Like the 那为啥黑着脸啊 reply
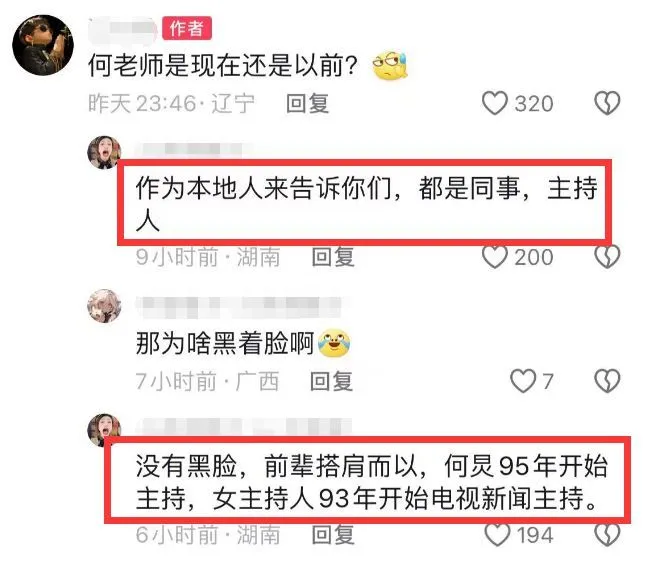 523,381
